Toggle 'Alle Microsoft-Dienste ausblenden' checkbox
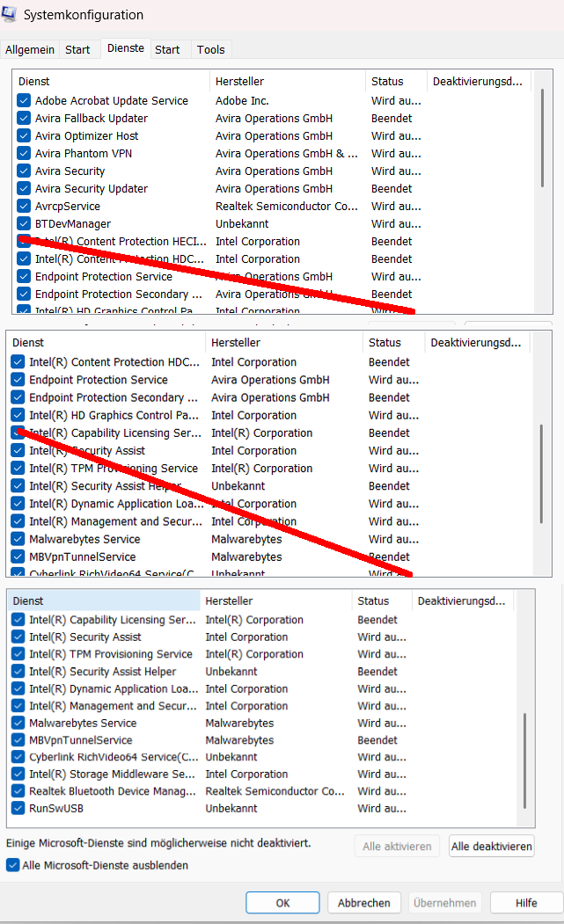Screen dimensions: 564x924 [x=12, y=865]
